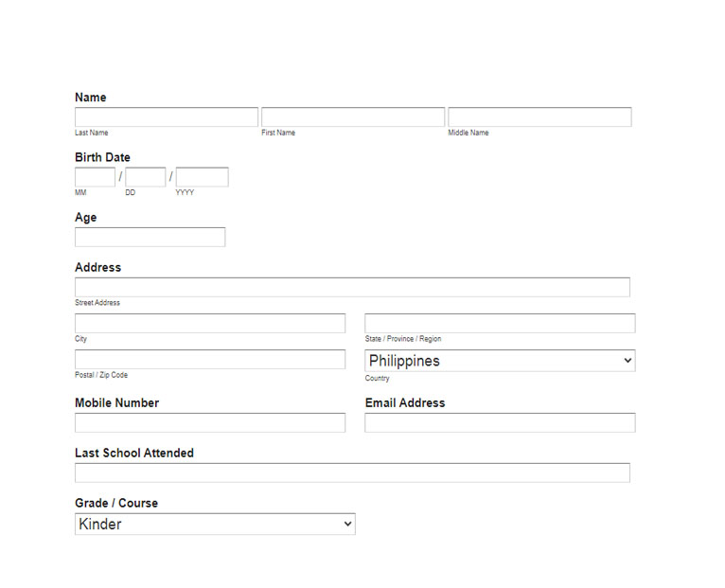Click the MM birth month box
This screenshot has width=725, height=588.
(95, 177)
